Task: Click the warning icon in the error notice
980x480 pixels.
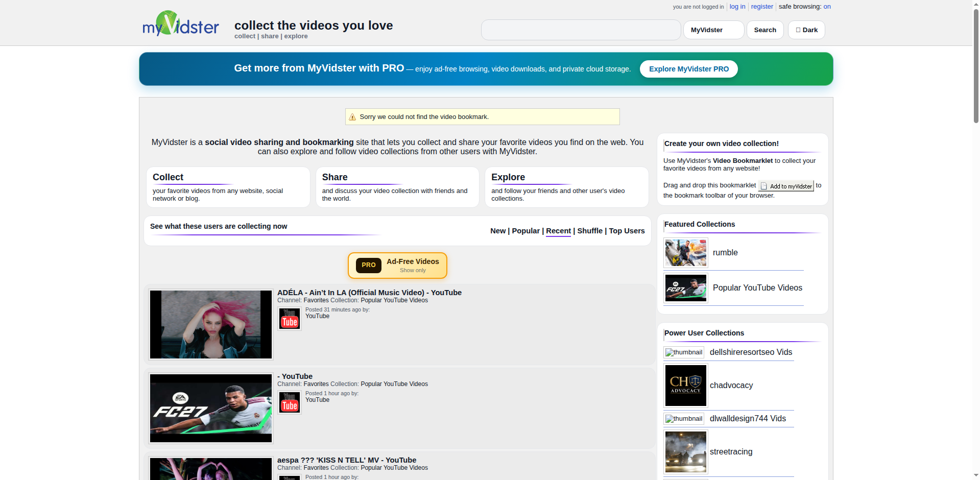Action: [352, 117]
